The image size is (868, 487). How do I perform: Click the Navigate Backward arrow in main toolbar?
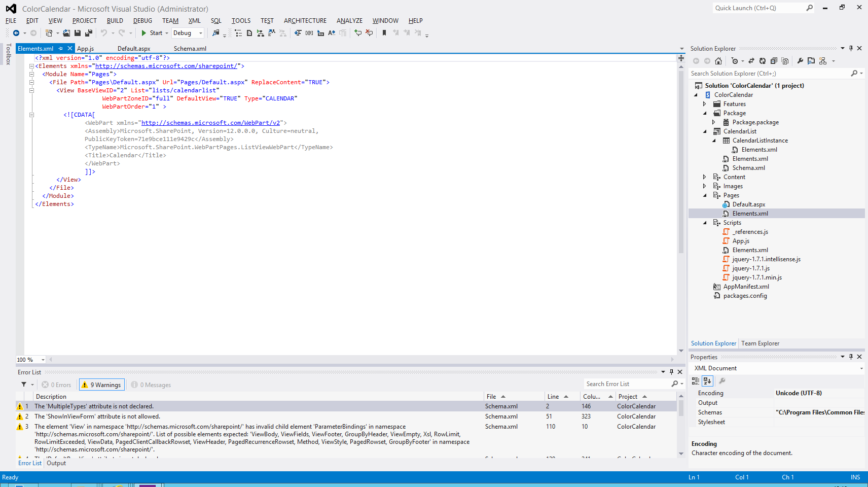pyautogui.click(x=16, y=33)
